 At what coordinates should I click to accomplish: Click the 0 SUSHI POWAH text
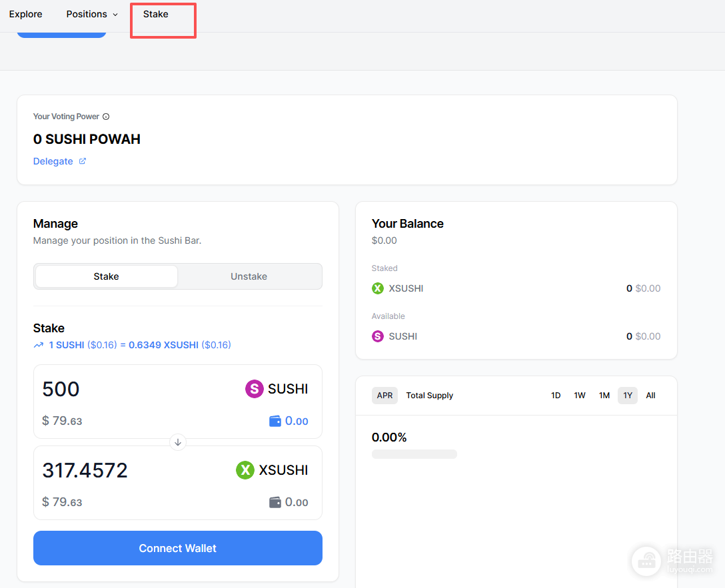(x=87, y=139)
